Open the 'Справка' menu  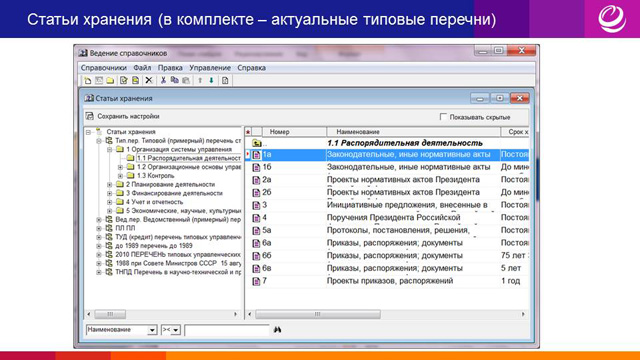click(251, 68)
